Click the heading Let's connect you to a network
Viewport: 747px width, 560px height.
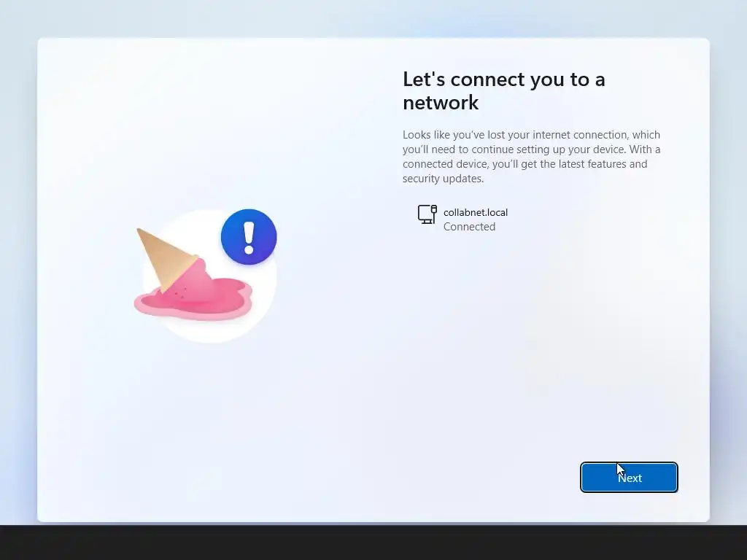click(503, 90)
